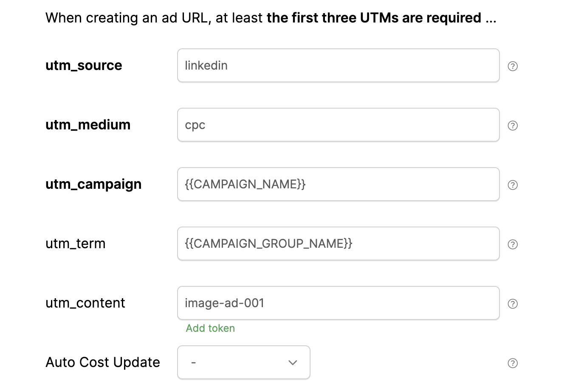Click the question mark next to utm_content

(513, 304)
